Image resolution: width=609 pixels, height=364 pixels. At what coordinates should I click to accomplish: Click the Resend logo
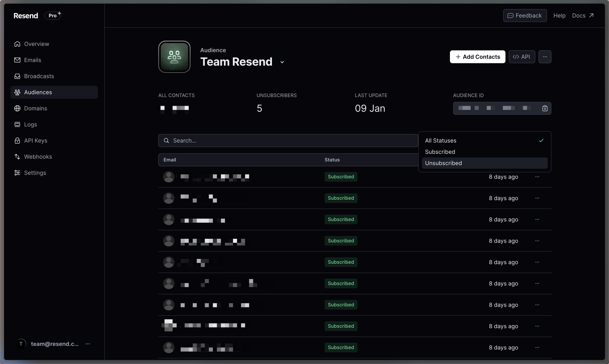[x=26, y=16]
